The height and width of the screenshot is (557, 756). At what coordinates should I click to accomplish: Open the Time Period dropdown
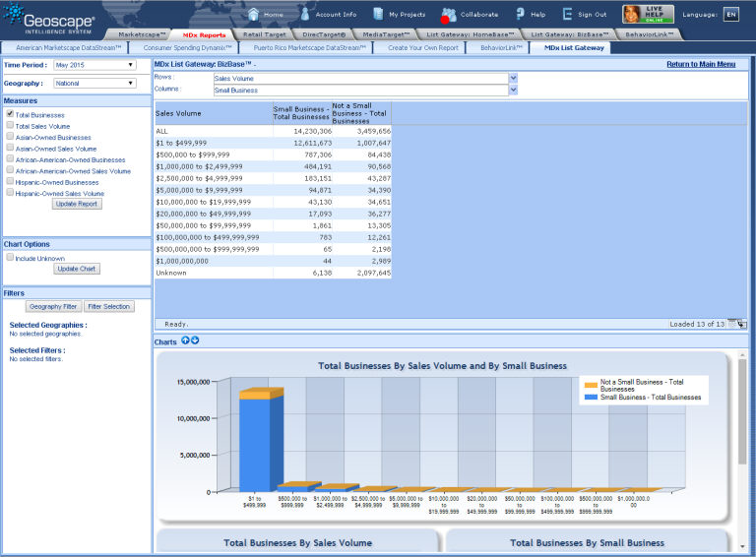pyautogui.click(x=94, y=65)
